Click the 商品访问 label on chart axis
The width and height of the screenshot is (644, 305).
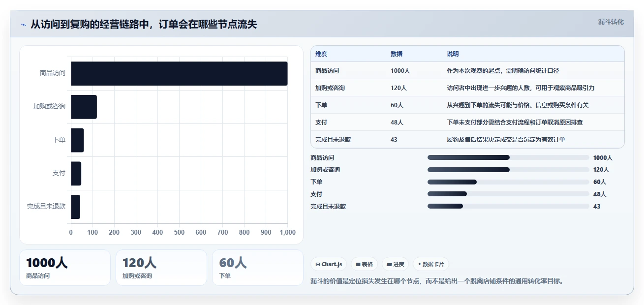coord(53,73)
